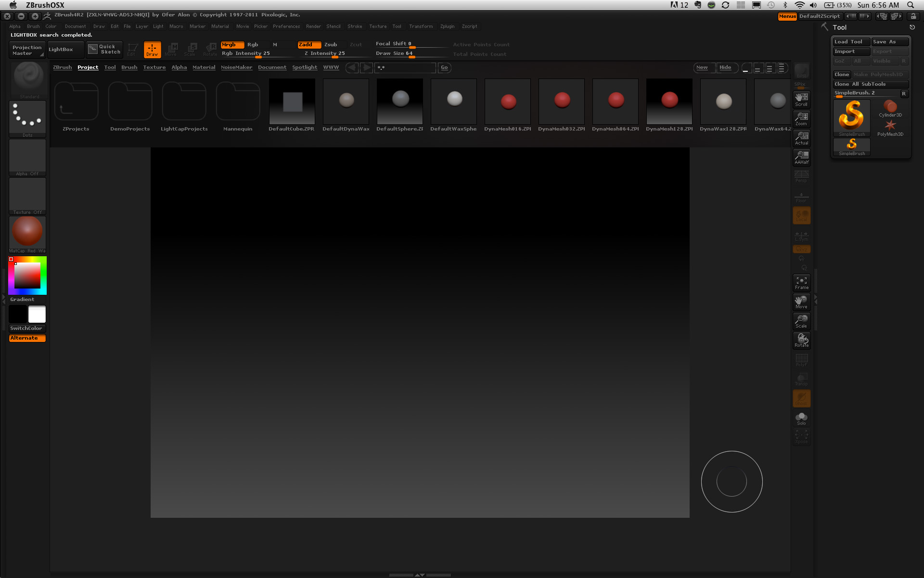Select the Draw mode button
Screen dimensions: 924x578
152,49
